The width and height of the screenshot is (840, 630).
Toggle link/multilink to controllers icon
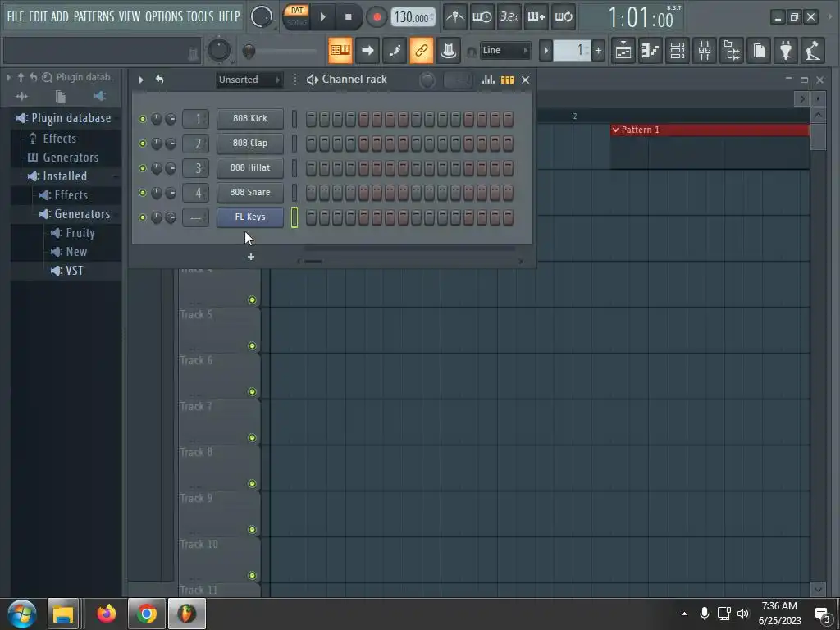[422, 50]
